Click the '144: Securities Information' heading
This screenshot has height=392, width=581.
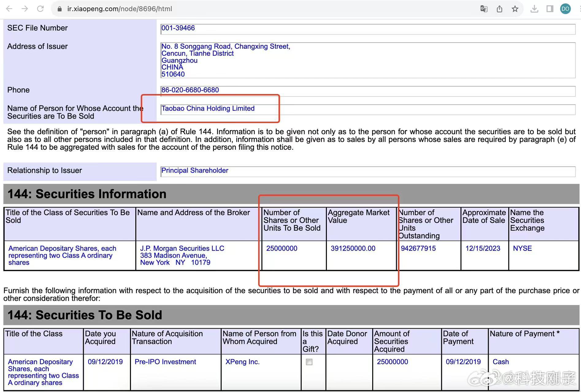tap(87, 194)
